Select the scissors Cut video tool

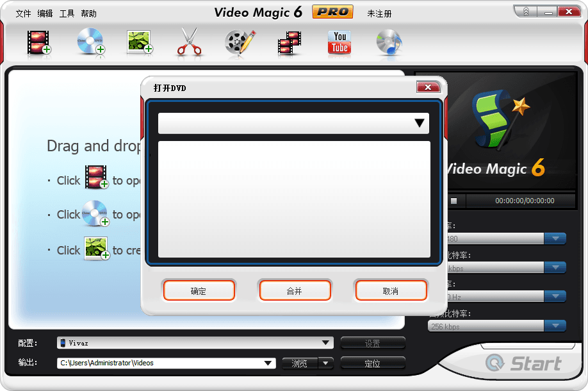tap(190, 42)
